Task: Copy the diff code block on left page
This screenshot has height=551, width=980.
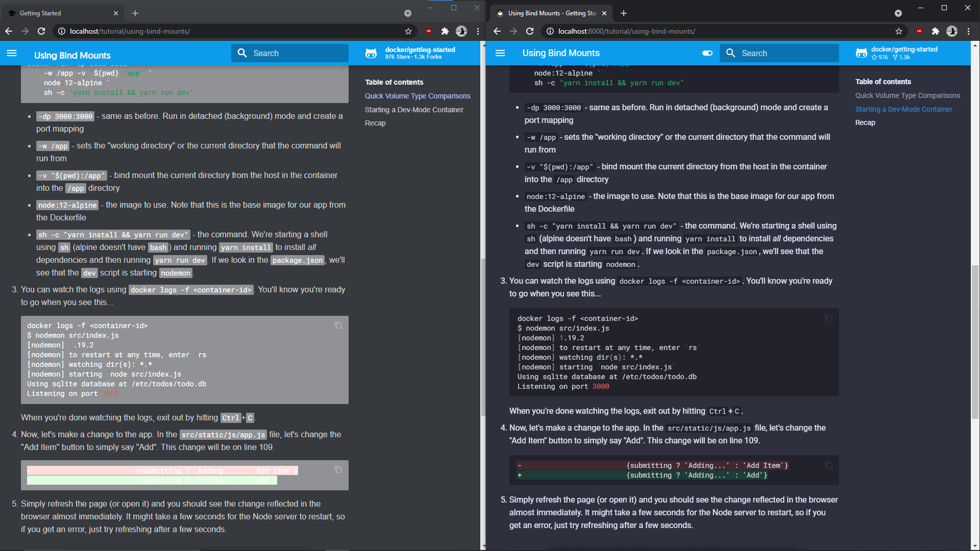Action: pos(338,469)
